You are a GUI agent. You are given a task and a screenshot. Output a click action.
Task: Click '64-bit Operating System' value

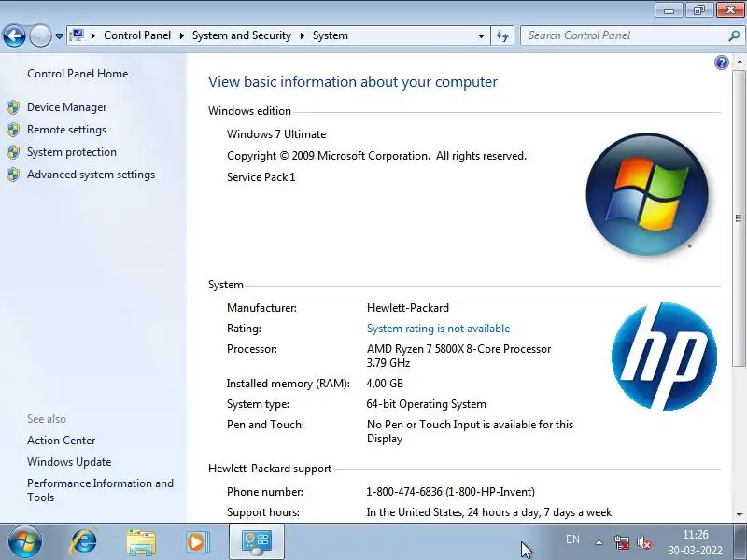[427, 404]
